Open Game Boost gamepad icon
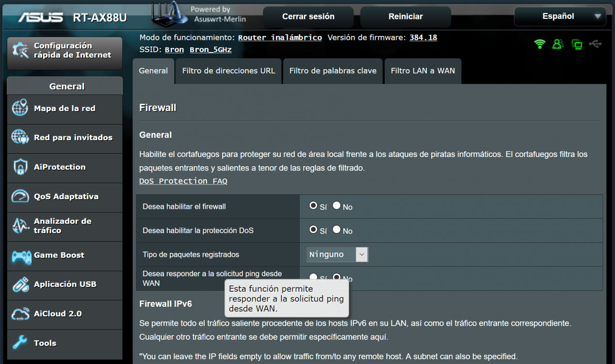The height and width of the screenshot is (364, 615). pos(21,255)
